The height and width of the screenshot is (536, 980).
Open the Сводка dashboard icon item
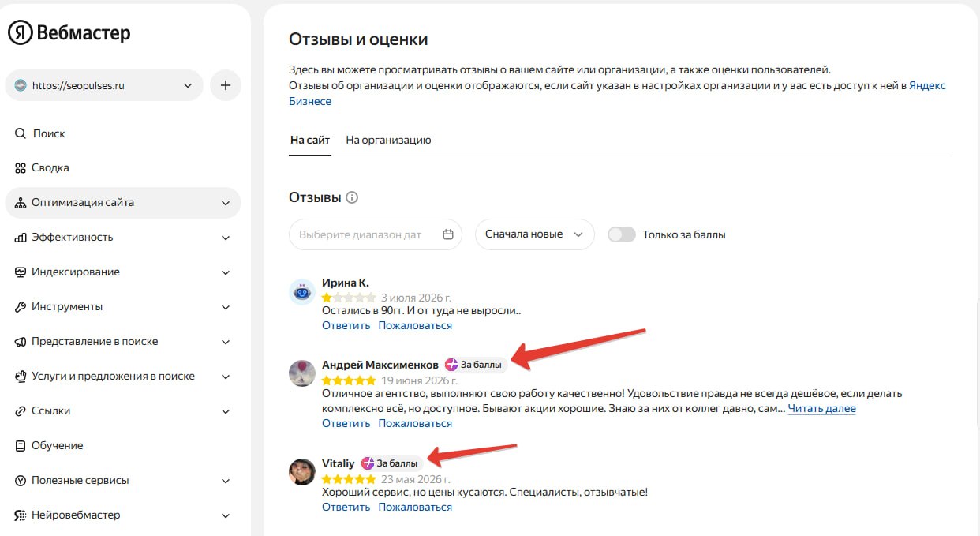click(42, 168)
